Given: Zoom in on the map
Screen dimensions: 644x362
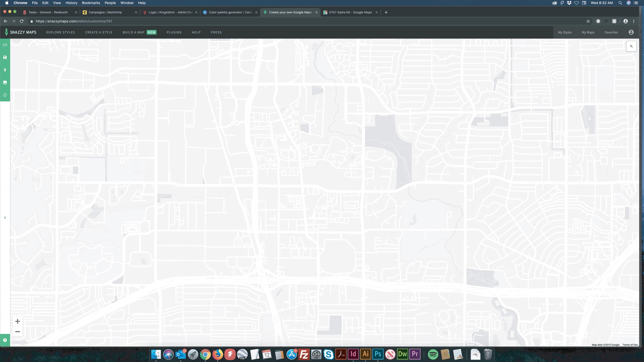Looking at the screenshot, I should [17, 321].
